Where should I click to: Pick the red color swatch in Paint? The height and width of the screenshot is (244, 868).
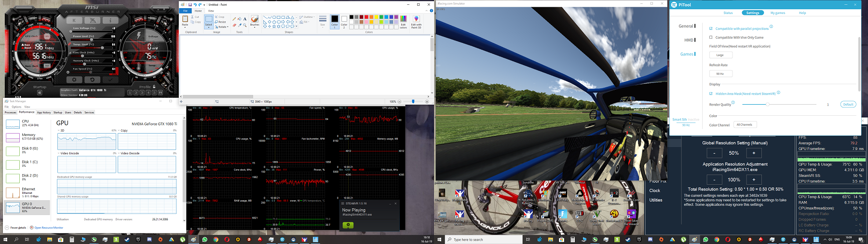(x=366, y=17)
